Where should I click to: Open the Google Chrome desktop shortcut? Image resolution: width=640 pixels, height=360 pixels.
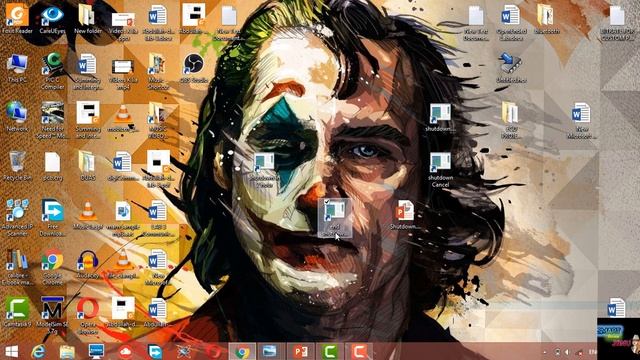click(52, 267)
